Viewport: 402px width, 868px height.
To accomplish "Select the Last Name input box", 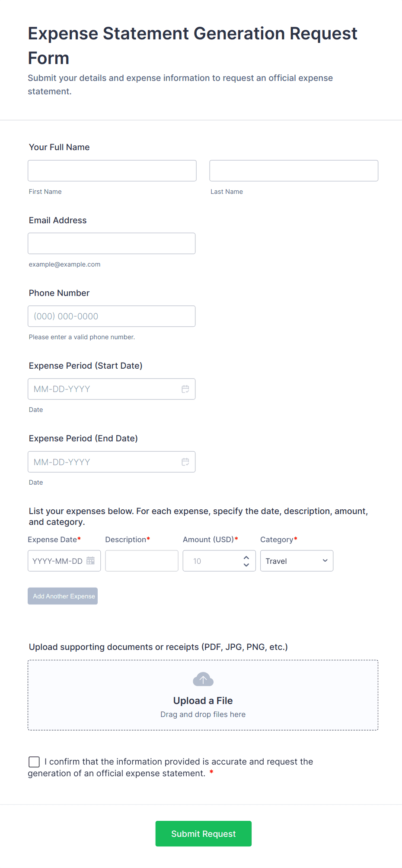I will tap(293, 170).
